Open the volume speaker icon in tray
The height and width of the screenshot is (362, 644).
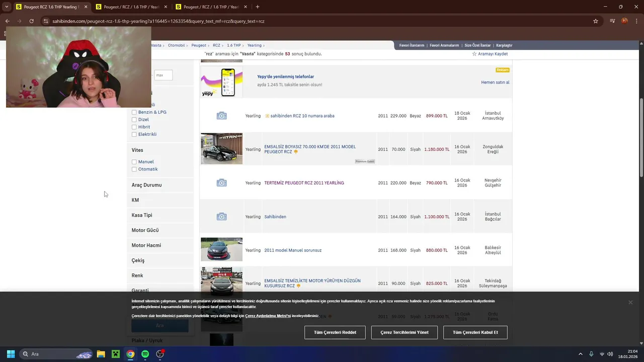pyautogui.click(x=610, y=354)
